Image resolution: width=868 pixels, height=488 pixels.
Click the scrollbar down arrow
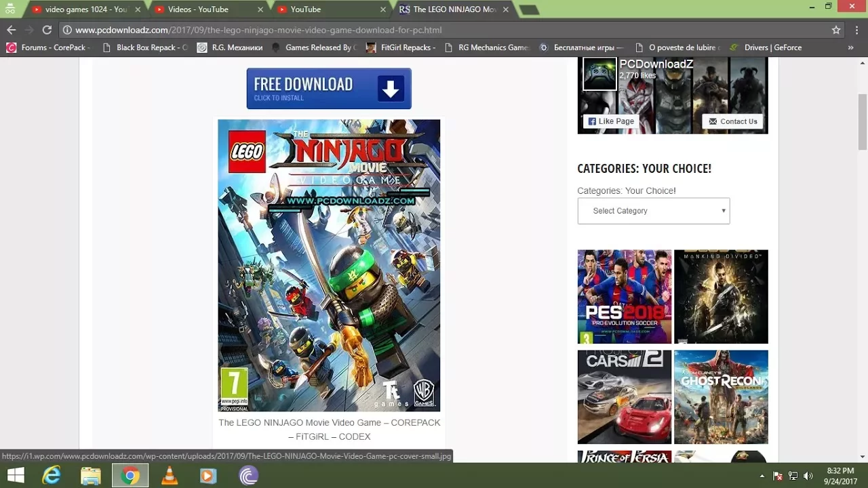[863, 457]
